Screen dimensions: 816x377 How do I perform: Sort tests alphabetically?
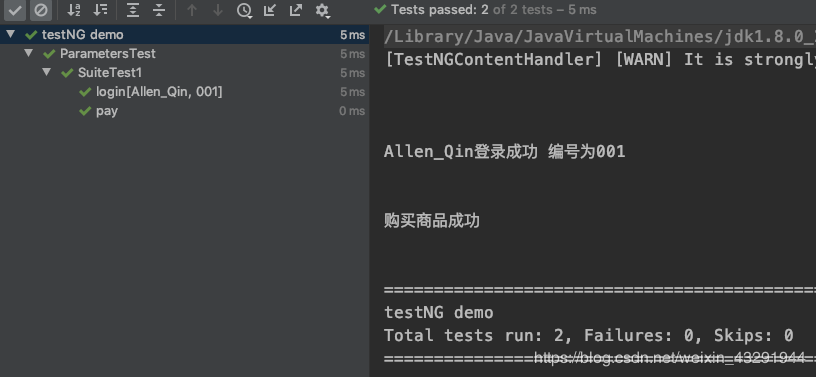(74, 10)
